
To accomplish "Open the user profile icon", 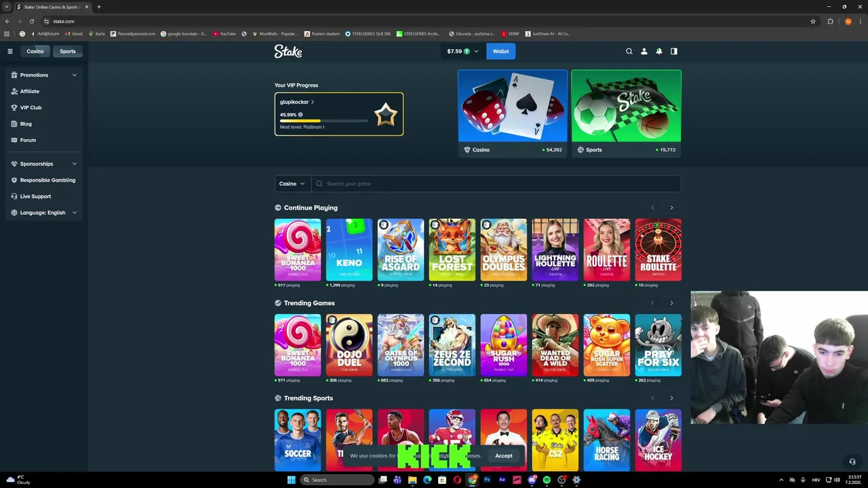I will (644, 52).
